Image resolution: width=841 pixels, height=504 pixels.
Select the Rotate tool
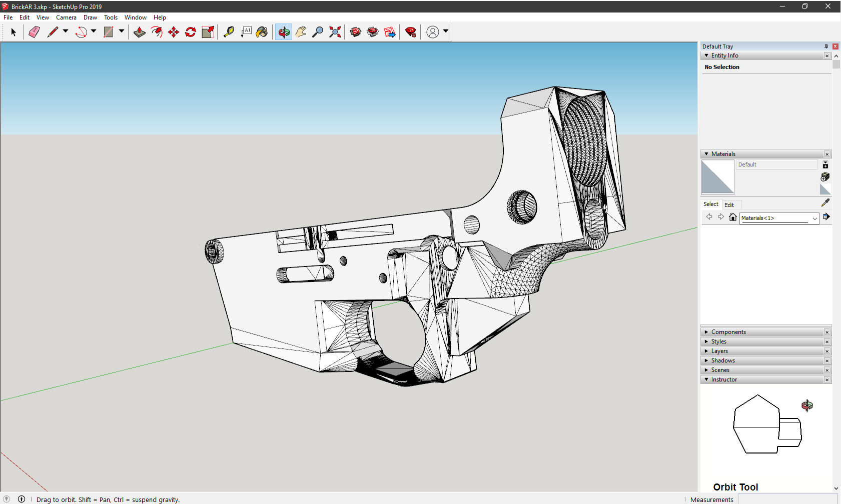tap(191, 32)
